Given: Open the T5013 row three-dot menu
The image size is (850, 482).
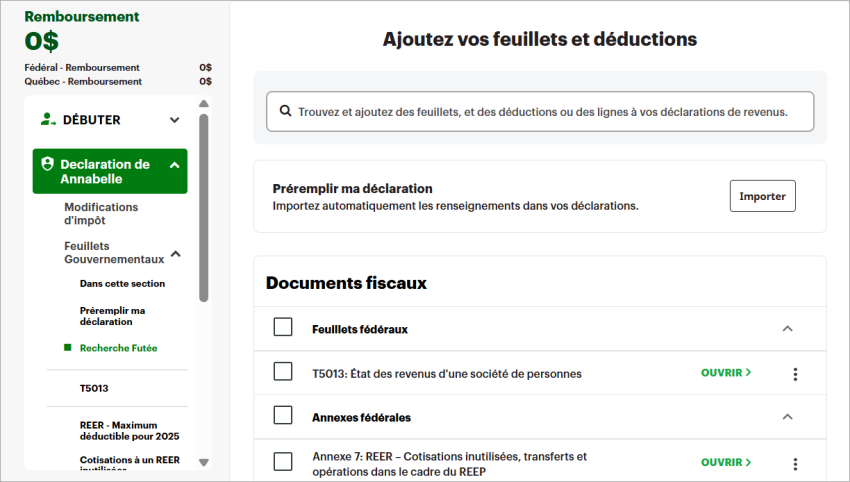Looking at the screenshot, I should [795, 374].
